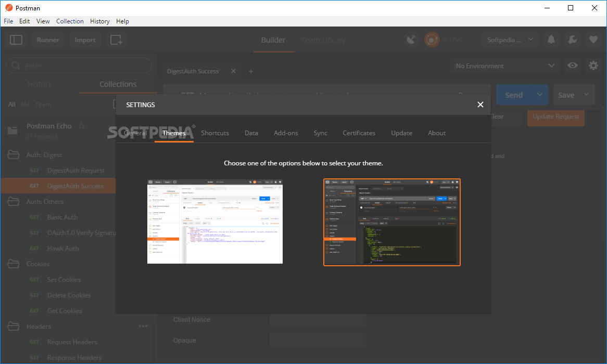Toggle the sidebar panel icon
The image size is (607, 364).
pyautogui.click(x=16, y=40)
